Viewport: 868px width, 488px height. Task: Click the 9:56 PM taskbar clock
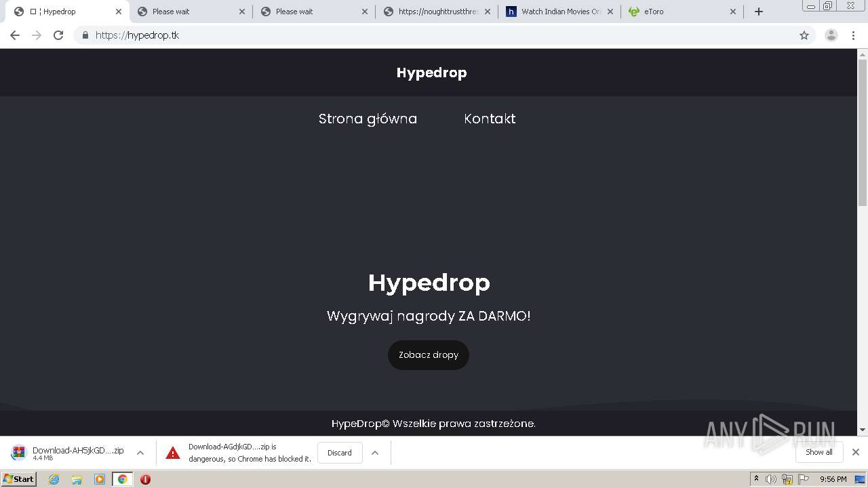pyautogui.click(x=833, y=479)
